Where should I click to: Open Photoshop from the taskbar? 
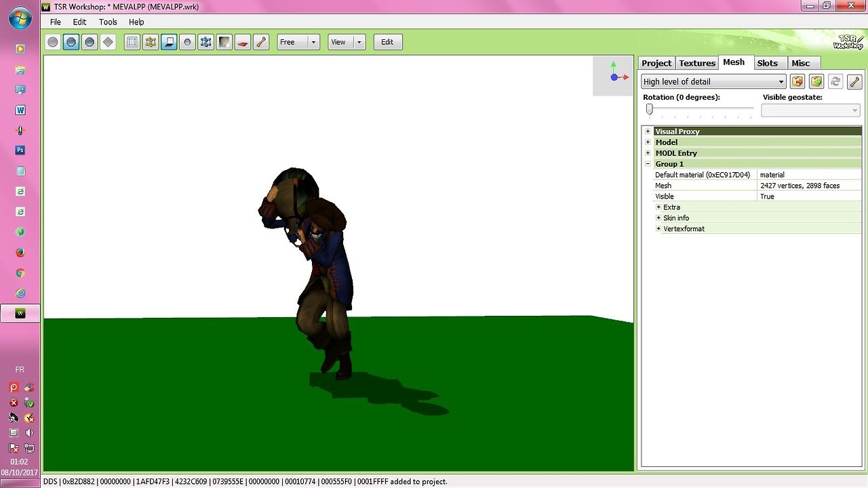(x=20, y=150)
